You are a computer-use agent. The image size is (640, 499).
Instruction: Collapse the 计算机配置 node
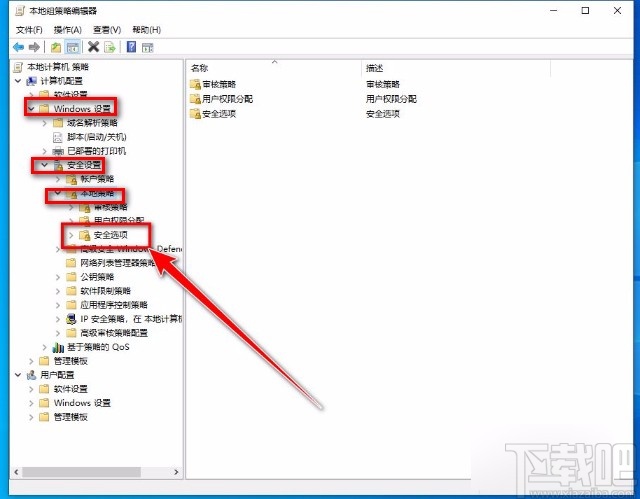point(18,81)
